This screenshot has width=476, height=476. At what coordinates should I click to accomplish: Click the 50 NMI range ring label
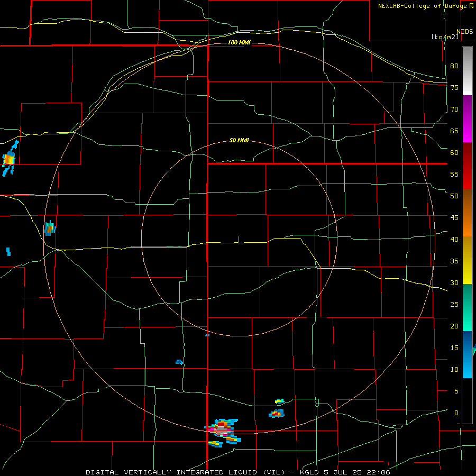[x=239, y=140]
